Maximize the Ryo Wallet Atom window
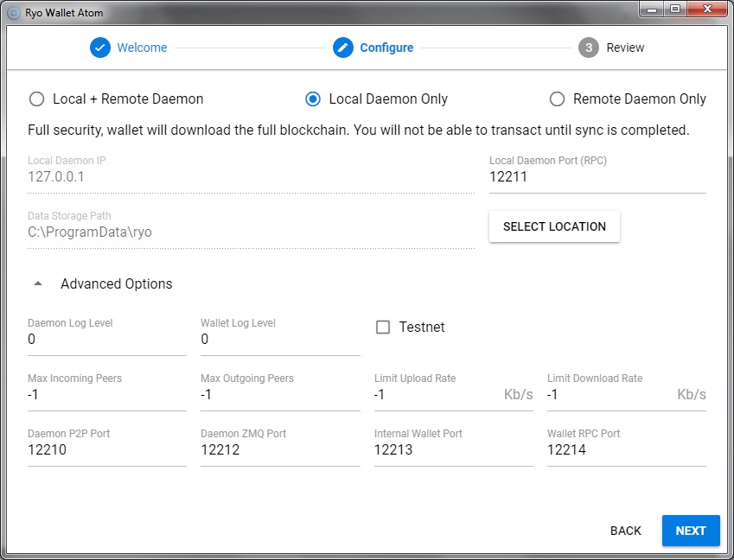Screen dimensions: 734x560 coord(675,10)
